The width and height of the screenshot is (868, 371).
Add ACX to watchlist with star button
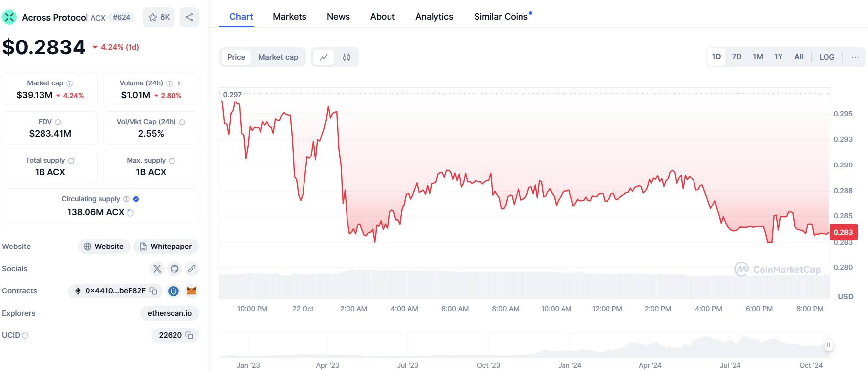(159, 17)
